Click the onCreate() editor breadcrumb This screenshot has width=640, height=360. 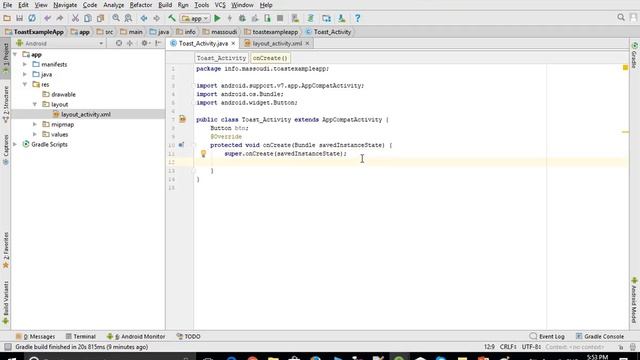tap(270, 58)
